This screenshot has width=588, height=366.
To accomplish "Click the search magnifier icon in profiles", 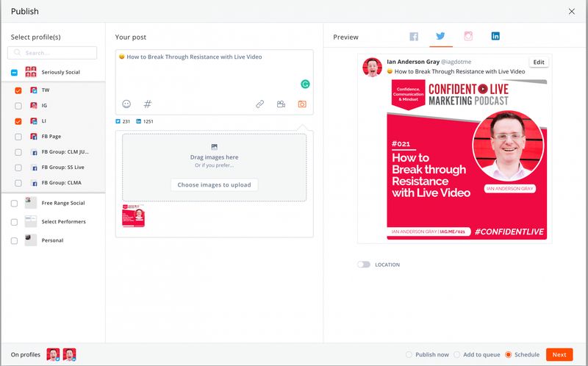I will click(x=17, y=52).
